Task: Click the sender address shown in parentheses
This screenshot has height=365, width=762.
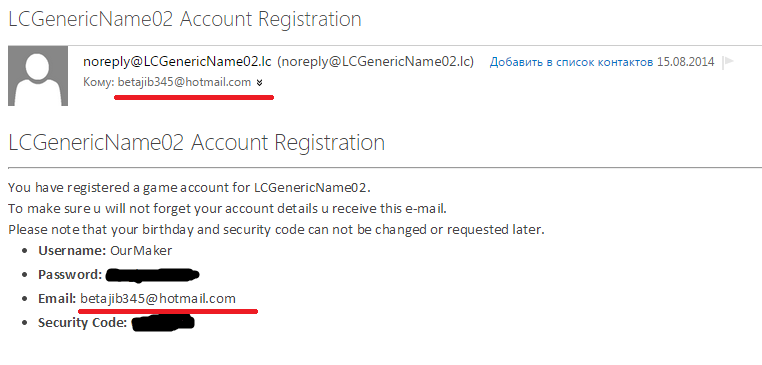Action: [376, 62]
